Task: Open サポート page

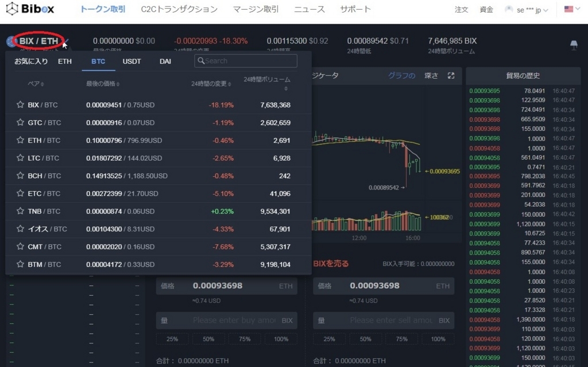Action: click(x=355, y=9)
